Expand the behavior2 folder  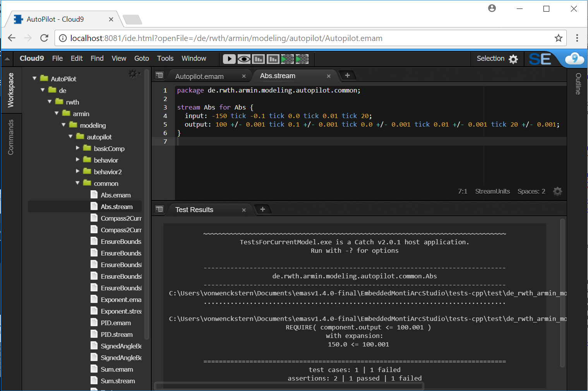pyautogui.click(x=78, y=171)
